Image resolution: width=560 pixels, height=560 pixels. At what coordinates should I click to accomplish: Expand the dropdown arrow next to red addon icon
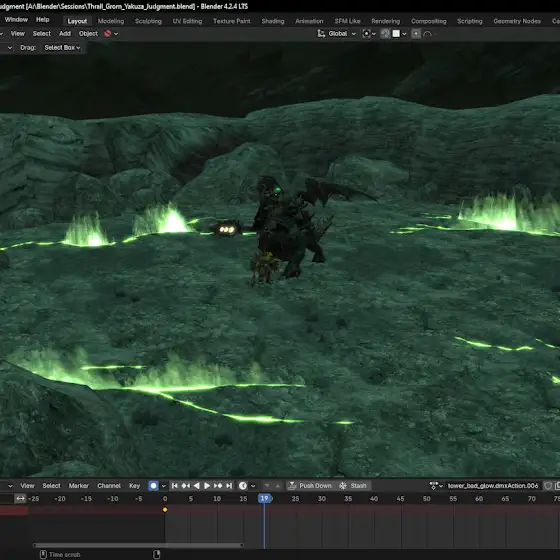pyautogui.click(x=116, y=34)
